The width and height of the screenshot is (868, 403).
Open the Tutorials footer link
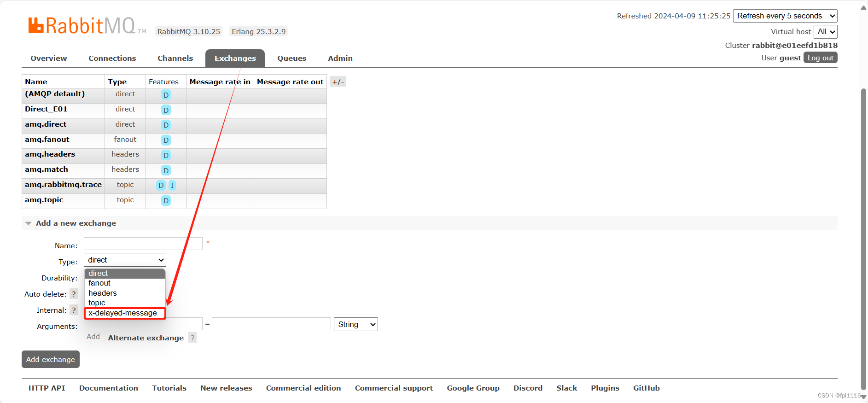169,388
